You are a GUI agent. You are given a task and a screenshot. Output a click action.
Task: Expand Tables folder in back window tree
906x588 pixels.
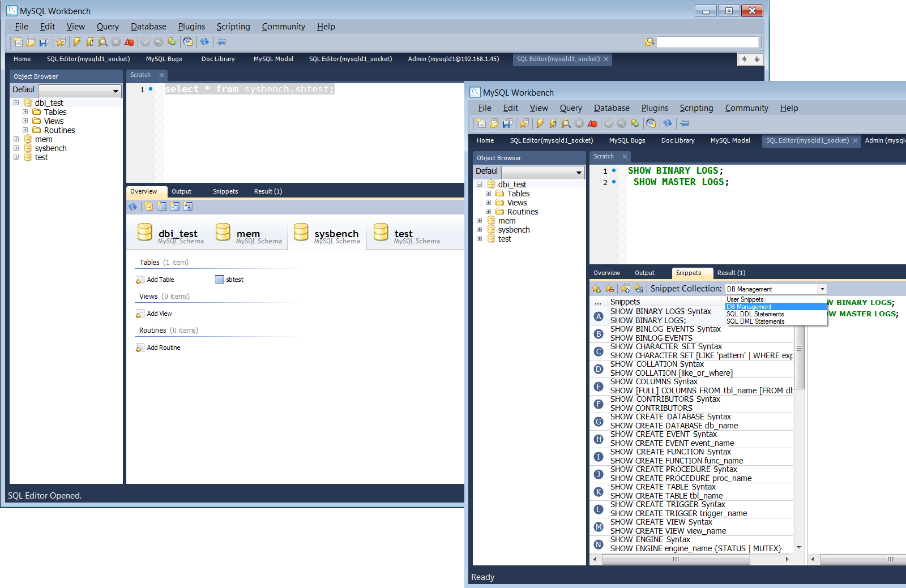pyautogui.click(x=25, y=112)
